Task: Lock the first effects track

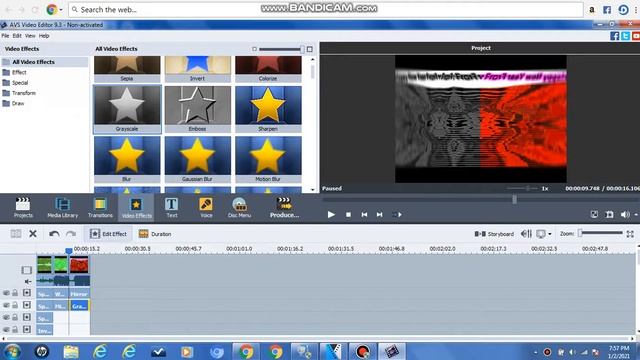Action: click(15, 293)
